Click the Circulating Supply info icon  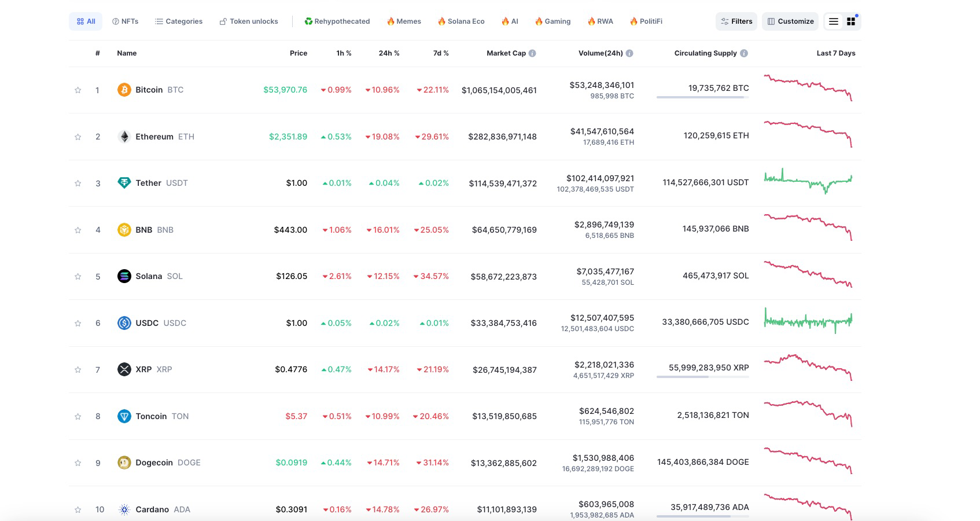point(744,53)
